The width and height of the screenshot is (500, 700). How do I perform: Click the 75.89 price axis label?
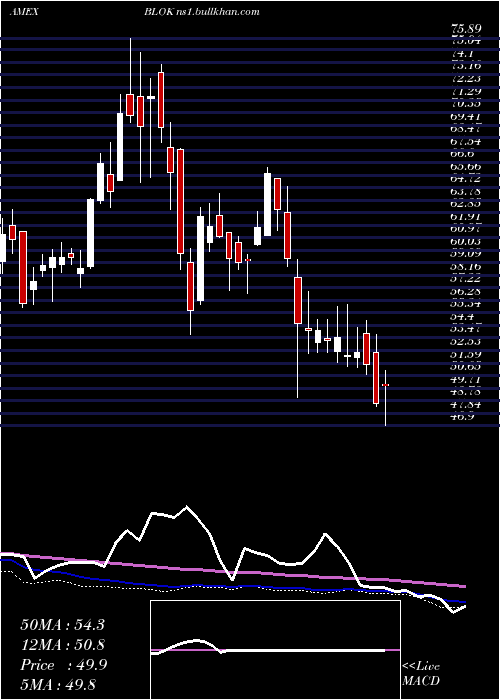[x=466, y=29]
